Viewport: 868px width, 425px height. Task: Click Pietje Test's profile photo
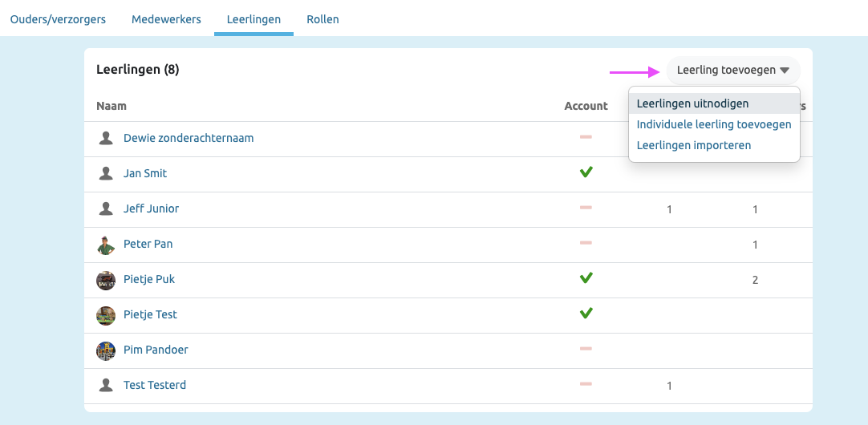point(106,315)
